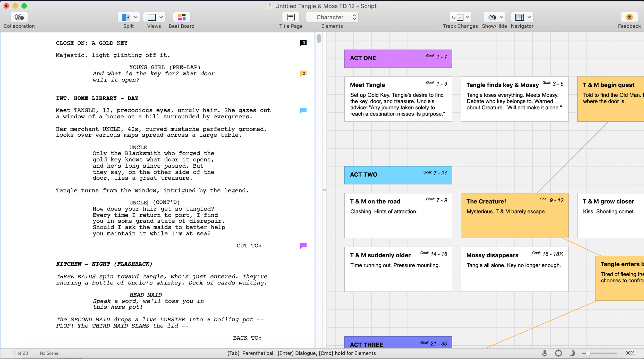Click the HEAD MAID character name
The width and height of the screenshot is (644, 359).
146,295
